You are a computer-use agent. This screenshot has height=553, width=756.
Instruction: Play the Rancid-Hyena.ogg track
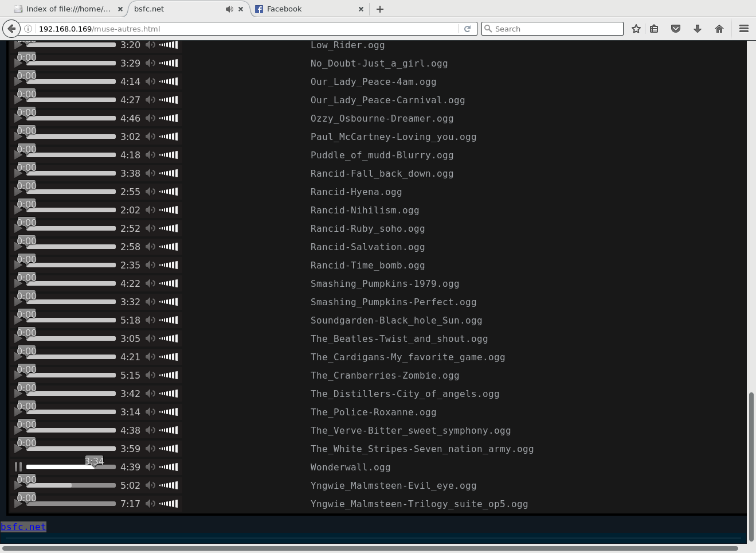pos(18,192)
